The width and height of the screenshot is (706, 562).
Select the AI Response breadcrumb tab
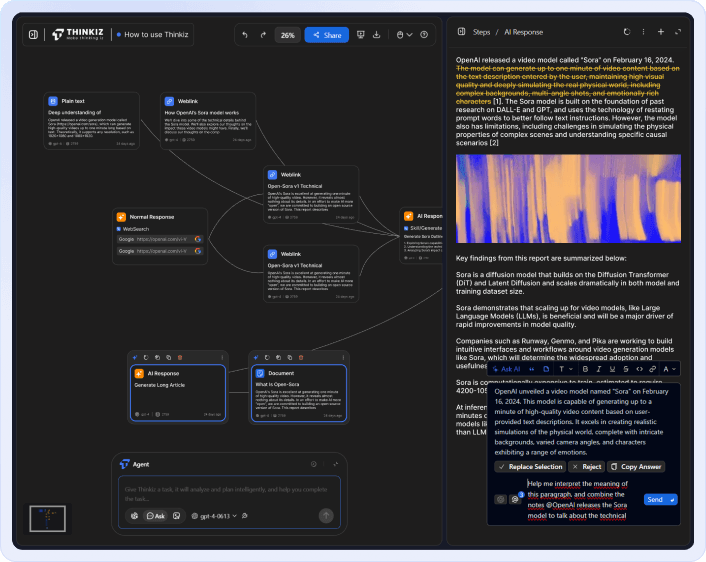pos(522,32)
